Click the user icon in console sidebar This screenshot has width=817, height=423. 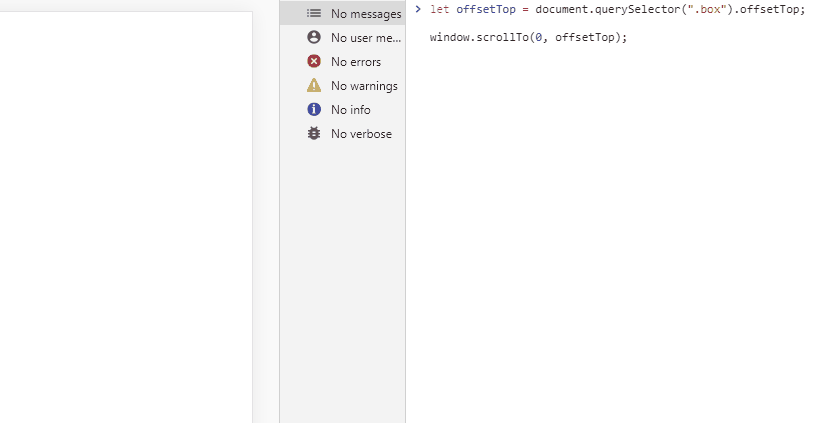(x=314, y=37)
